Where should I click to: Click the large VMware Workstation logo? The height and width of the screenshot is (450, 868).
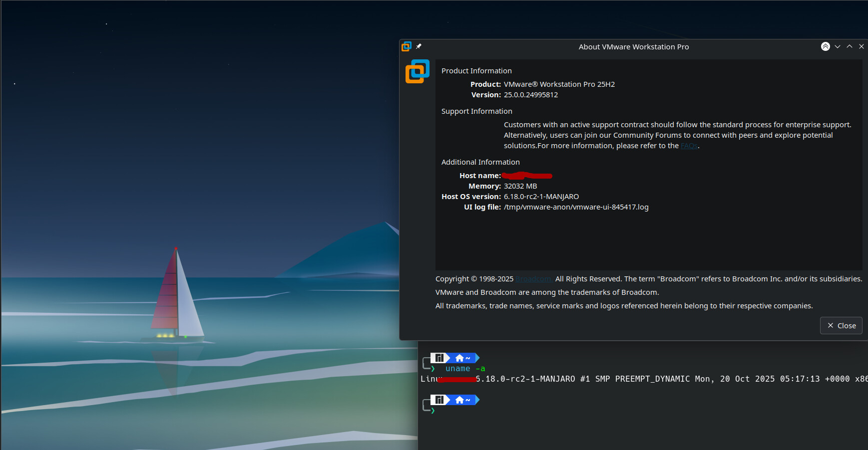click(418, 71)
